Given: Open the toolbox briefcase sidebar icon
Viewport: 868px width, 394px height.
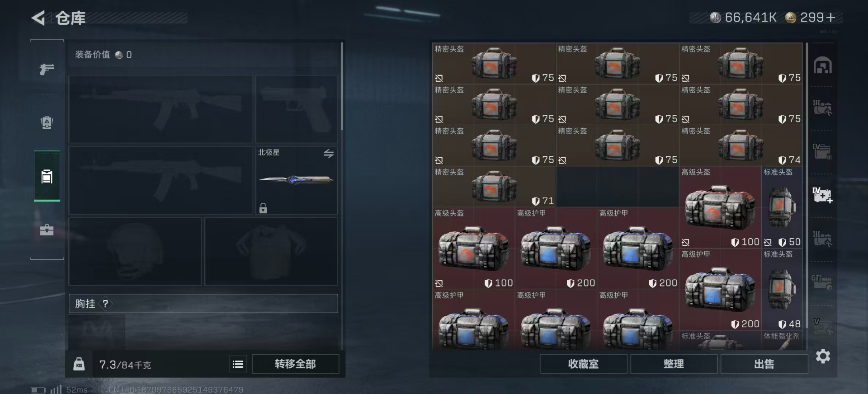Looking at the screenshot, I should point(47,230).
